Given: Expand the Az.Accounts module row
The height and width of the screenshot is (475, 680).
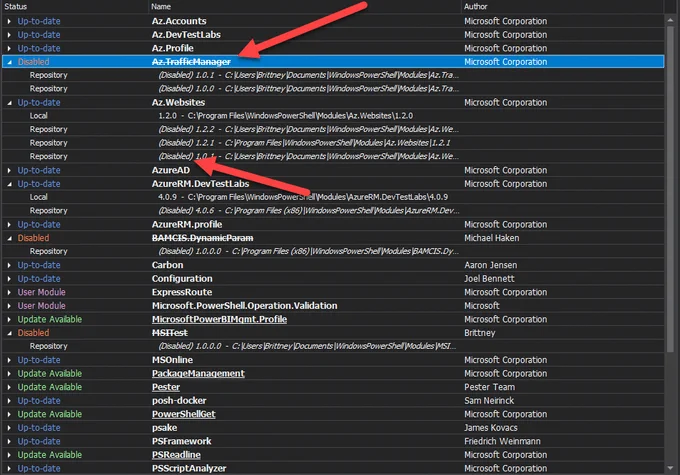Looking at the screenshot, I should tap(9, 21).
